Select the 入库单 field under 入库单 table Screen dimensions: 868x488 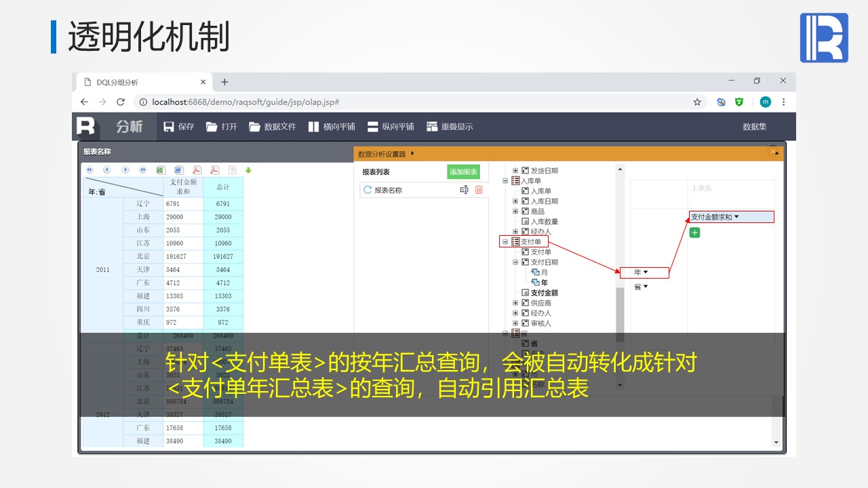pos(541,191)
